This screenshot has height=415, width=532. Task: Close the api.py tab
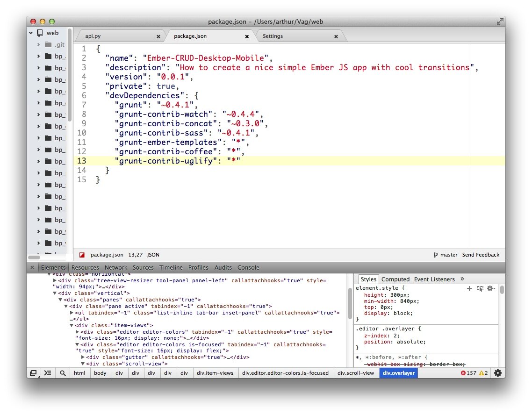(x=158, y=36)
